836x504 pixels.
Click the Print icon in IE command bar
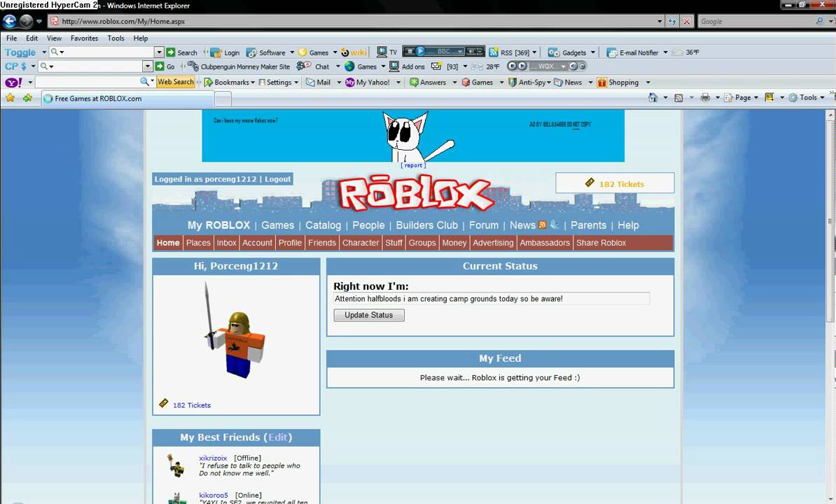pos(705,97)
